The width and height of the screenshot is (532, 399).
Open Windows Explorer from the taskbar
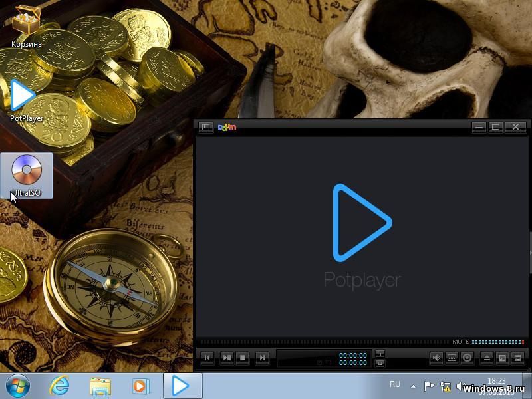coord(100,387)
